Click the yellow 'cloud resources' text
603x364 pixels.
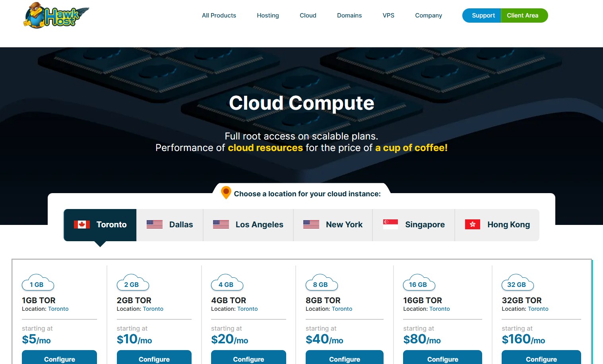pos(266,148)
